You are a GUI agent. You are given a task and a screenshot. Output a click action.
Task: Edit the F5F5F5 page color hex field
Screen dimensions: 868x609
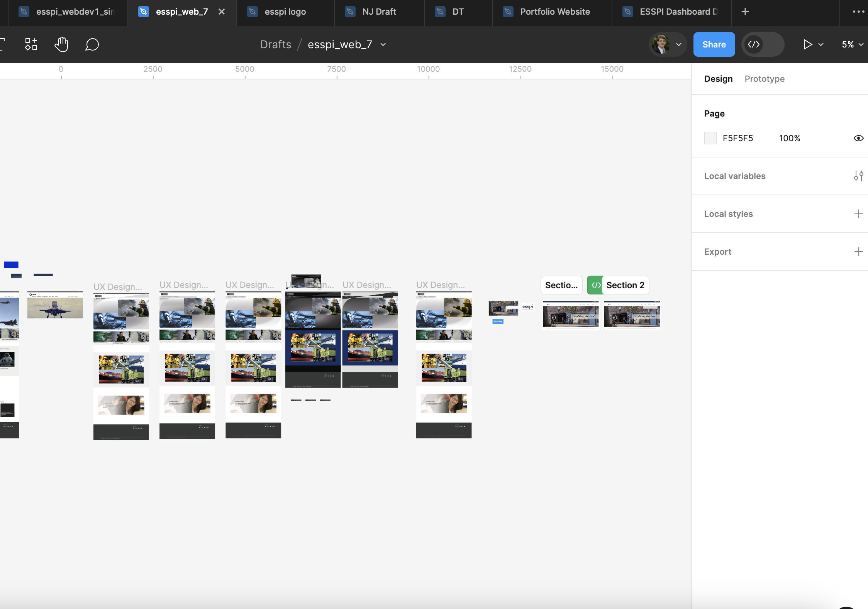pyautogui.click(x=737, y=138)
